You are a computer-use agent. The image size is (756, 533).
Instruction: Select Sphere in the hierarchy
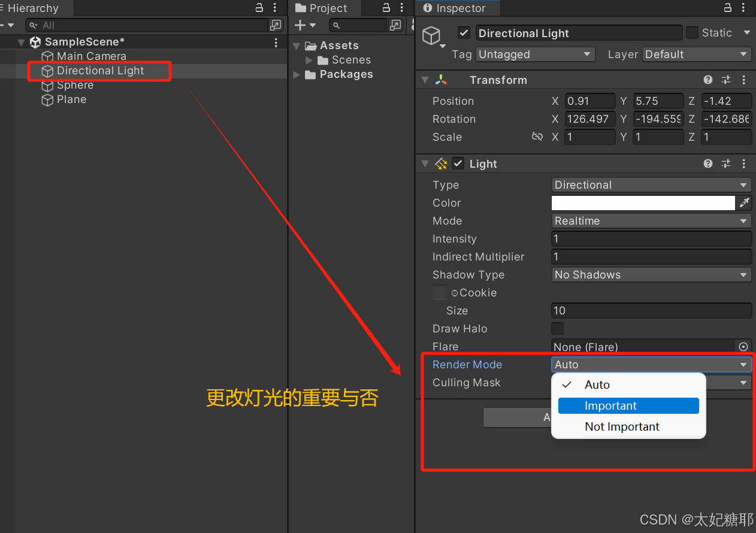click(x=75, y=85)
